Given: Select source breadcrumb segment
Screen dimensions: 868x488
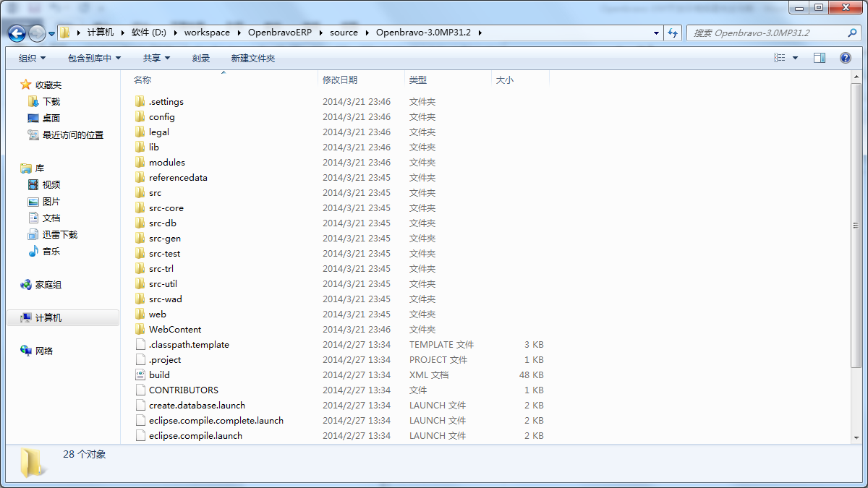Looking at the screenshot, I should [x=344, y=33].
